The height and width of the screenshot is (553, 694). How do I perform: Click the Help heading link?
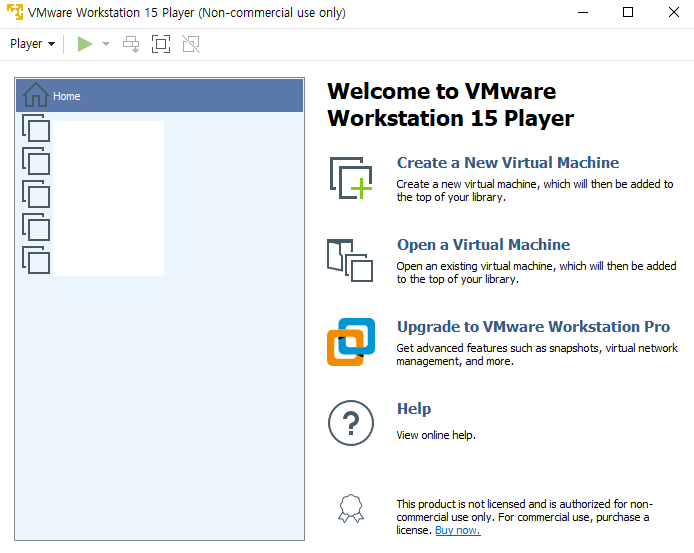[414, 408]
